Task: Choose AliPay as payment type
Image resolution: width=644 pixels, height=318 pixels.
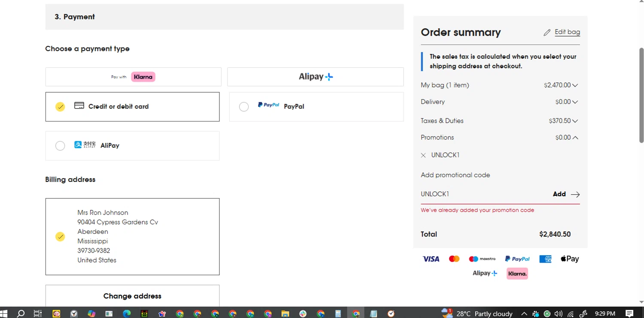Action: pyautogui.click(x=132, y=145)
